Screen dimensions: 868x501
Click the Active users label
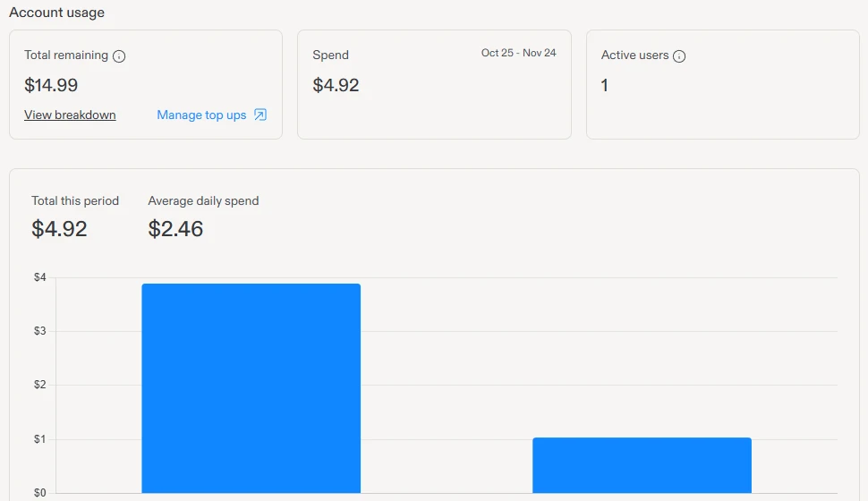tap(635, 55)
